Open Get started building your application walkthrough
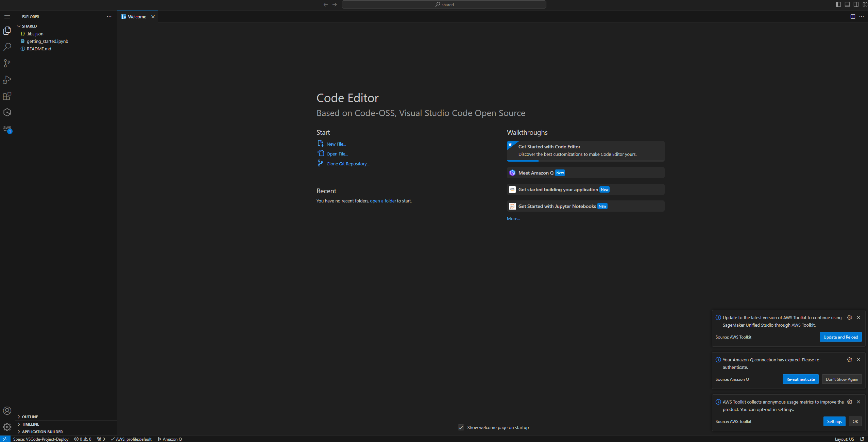868x442 pixels. pos(585,190)
